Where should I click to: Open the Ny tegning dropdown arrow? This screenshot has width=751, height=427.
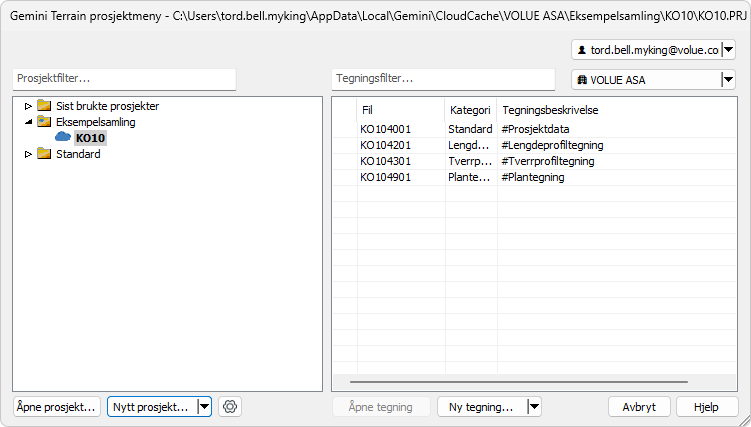533,407
